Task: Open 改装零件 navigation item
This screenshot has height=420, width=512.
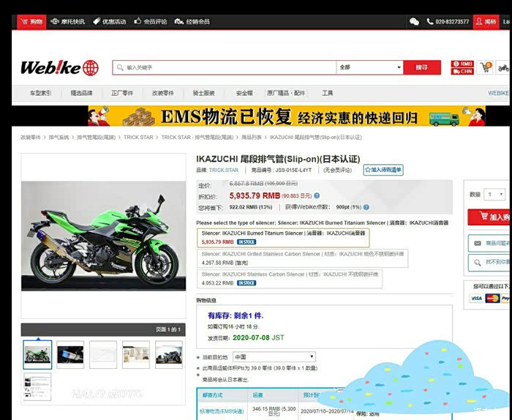Action: 162,94
